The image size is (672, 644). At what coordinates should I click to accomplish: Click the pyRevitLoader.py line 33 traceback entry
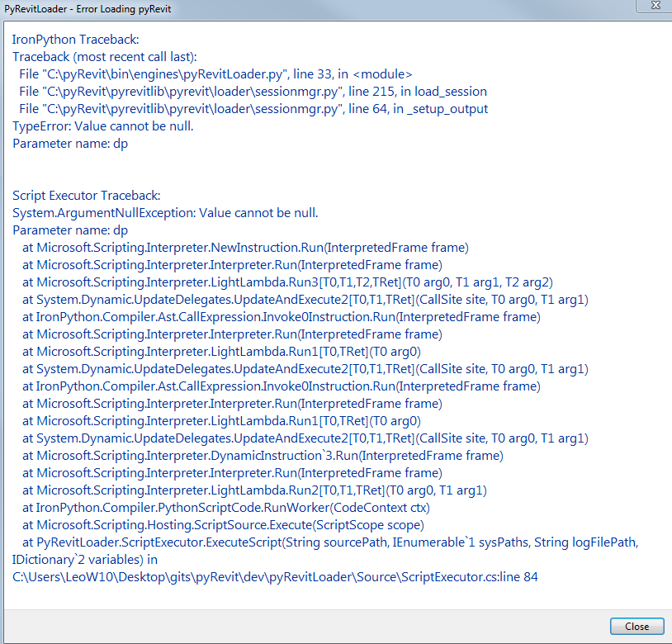215,74
